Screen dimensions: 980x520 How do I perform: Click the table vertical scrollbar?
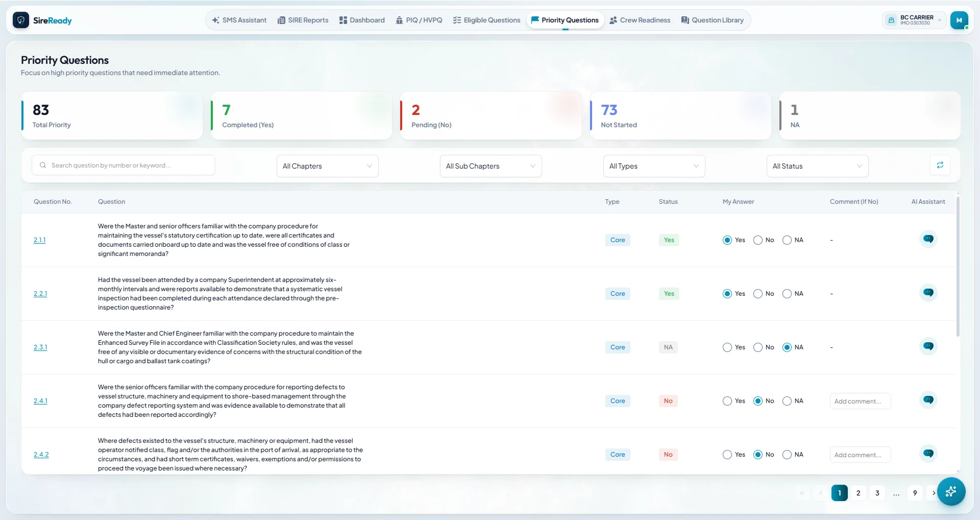pos(958,267)
